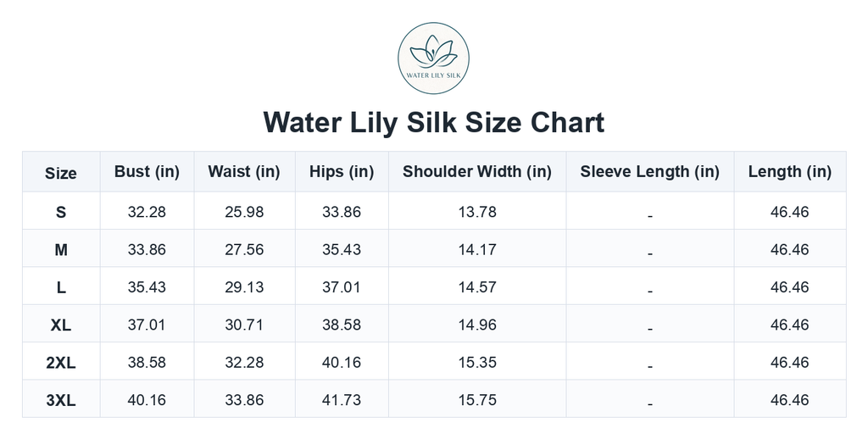868x439 pixels.
Task: Click the Waist (in) column header
Action: point(244,172)
